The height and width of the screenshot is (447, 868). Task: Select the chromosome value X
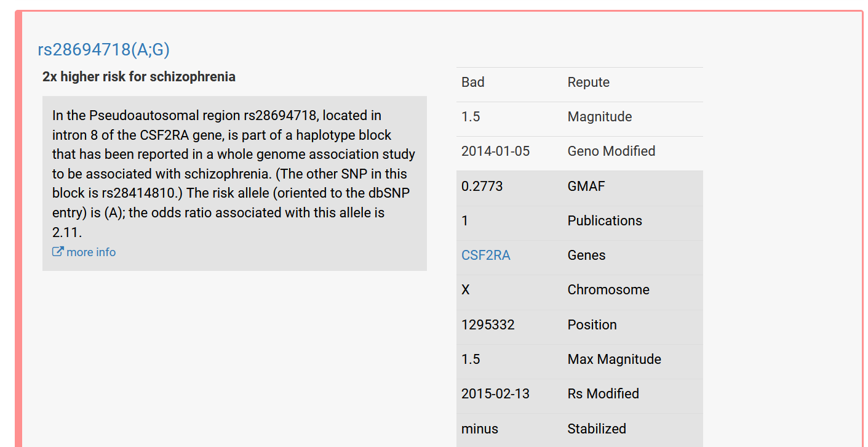465,290
